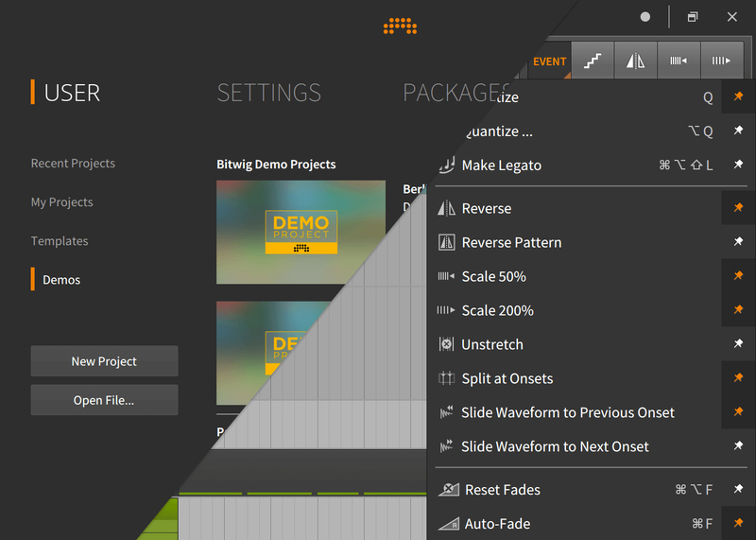Click the Open File... button
Image resolution: width=756 pixels, height=540 pixels.
click(x=104, y=400)
